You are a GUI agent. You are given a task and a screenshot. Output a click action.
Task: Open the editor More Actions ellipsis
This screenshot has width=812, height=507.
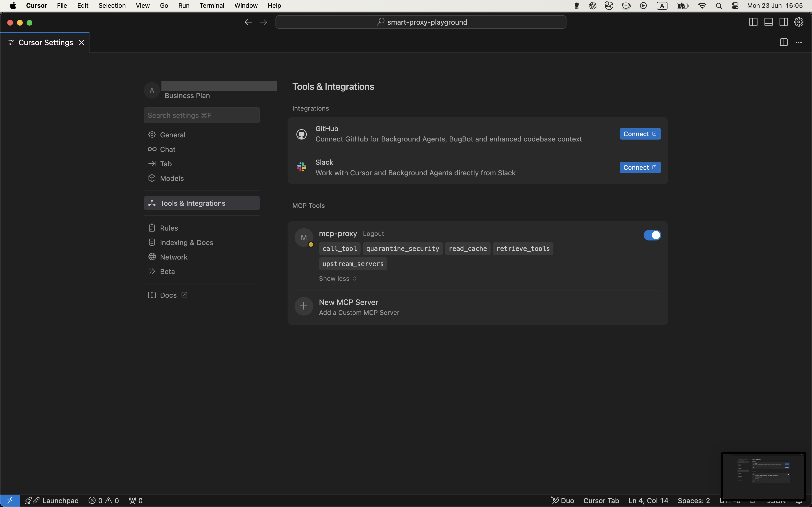(x=798, y=42)
